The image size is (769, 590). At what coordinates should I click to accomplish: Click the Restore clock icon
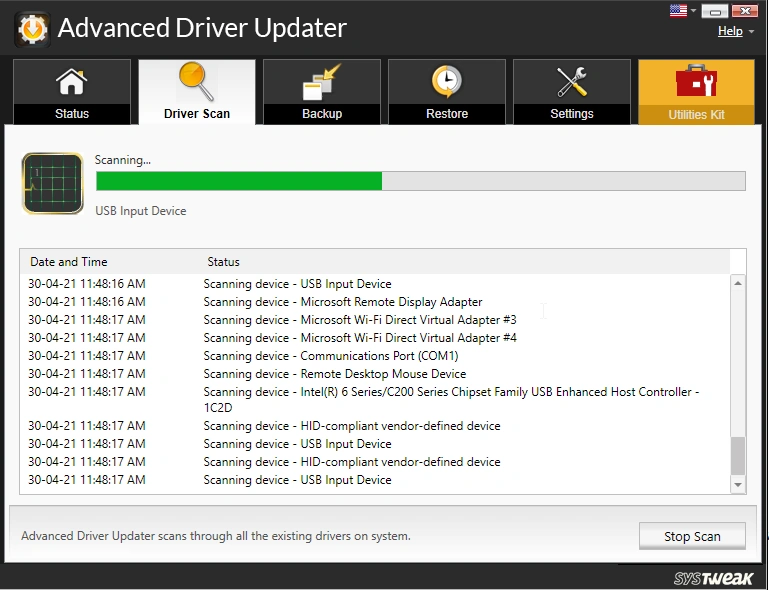(447, 81)
